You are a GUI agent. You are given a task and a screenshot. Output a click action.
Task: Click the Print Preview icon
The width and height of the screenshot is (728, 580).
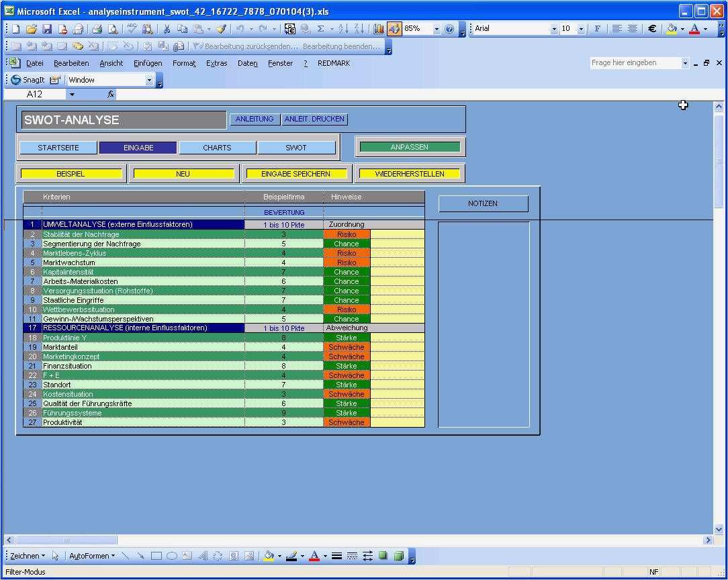point(113,30)
